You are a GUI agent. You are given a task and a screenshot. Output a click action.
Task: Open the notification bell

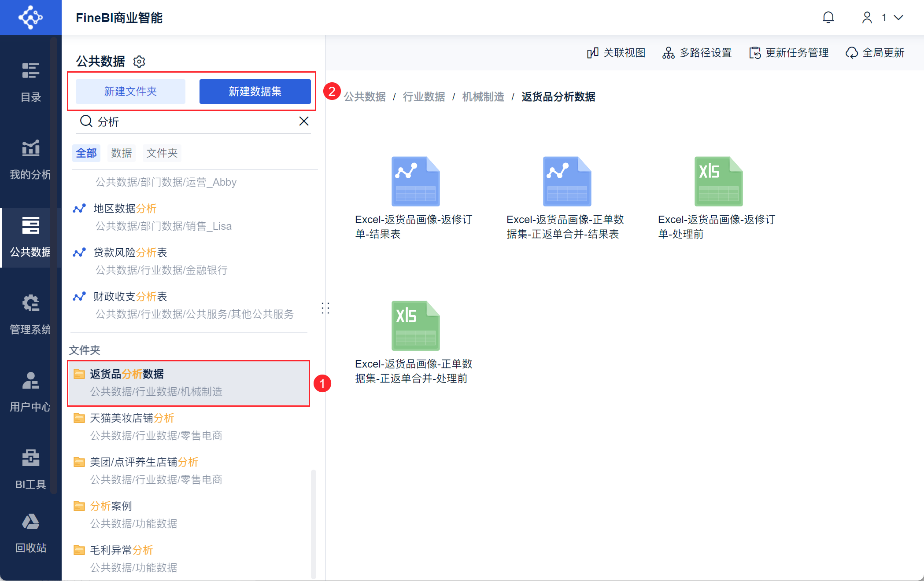828,18
